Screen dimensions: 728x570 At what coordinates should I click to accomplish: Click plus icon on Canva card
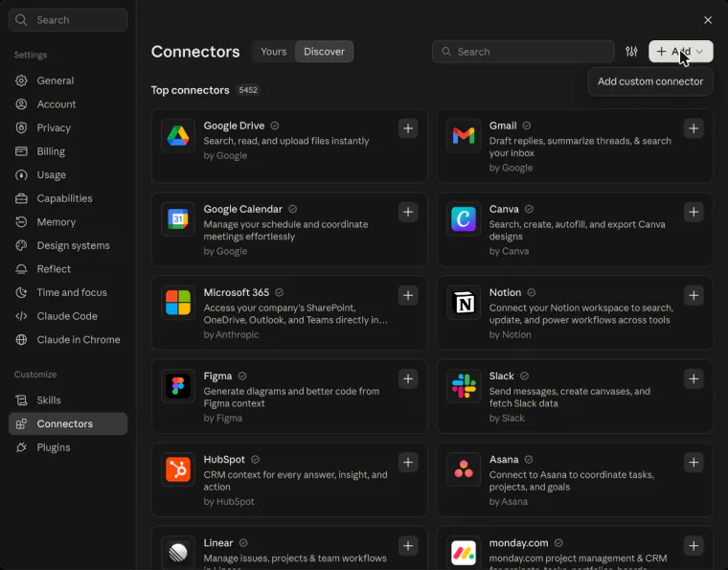pyautogui.click(x=694, y=212)
